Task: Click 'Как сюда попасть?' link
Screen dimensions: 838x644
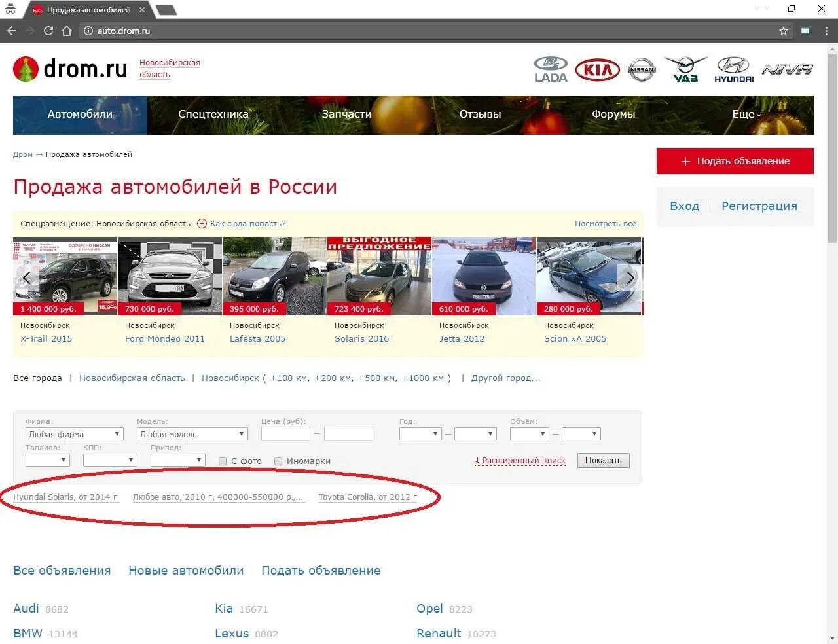Action: pos(247,224)
